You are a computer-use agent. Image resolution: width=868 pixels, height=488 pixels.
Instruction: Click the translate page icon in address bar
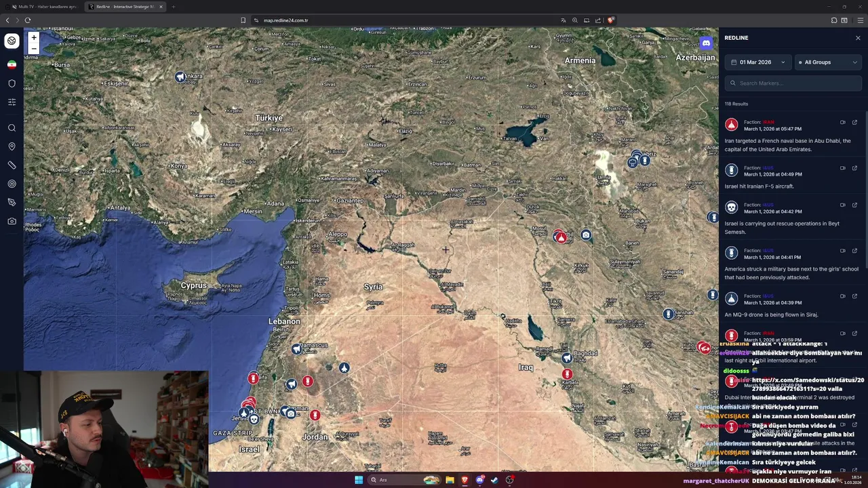click(x=563, y=20)
